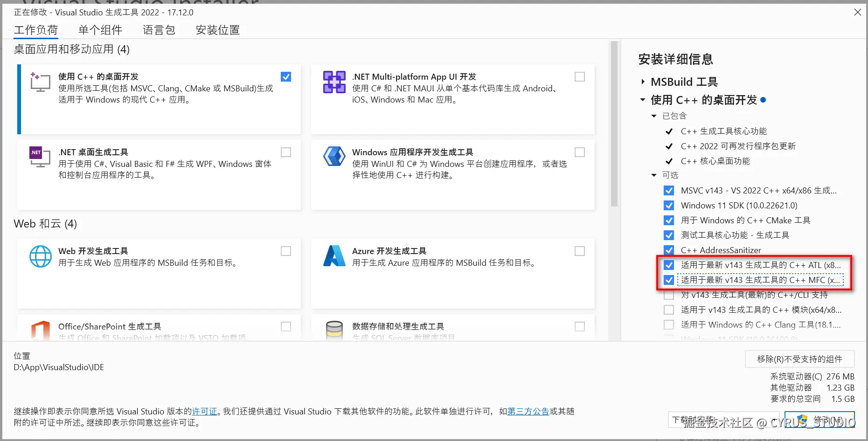The width and height of the screenshot is (868, 441).
Task: Select the Azure 开发生成工具 workload title
Action: coord(389,251)
